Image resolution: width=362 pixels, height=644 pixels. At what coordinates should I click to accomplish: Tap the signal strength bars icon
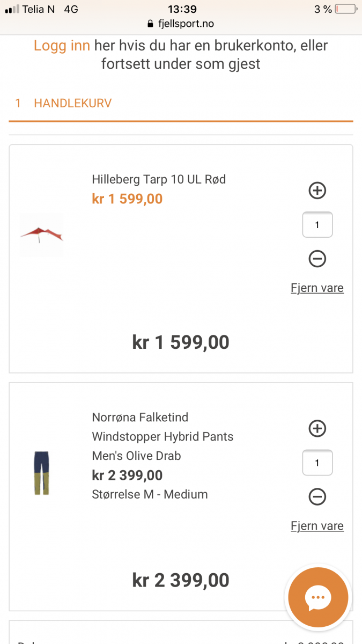click(x=12, y=10)
